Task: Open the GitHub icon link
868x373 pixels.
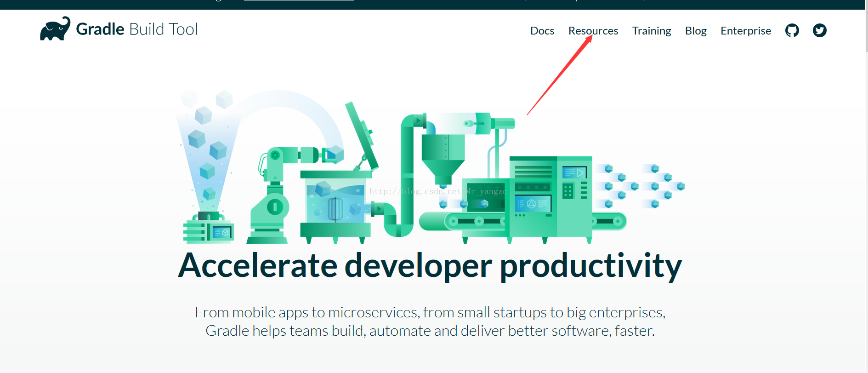Action: (x=792, y=30)
